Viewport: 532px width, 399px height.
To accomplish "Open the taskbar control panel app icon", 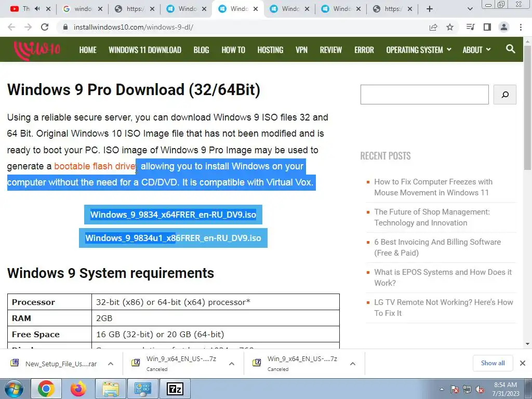I will (143, 389).
